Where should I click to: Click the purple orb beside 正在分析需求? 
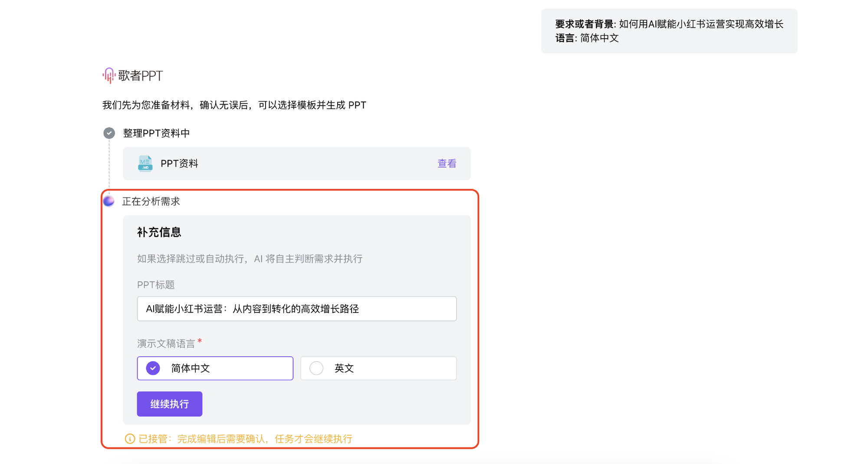(x=109, y=201)
